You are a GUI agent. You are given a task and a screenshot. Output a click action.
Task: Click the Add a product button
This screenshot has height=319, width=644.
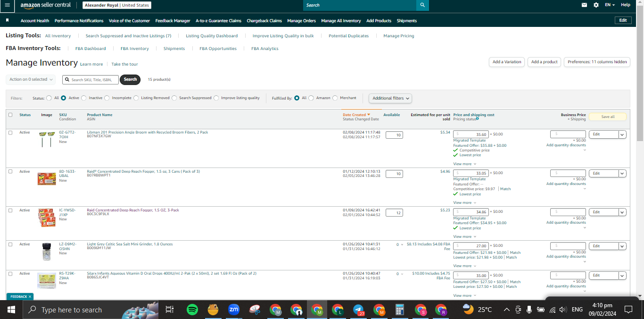pos(545,62)
